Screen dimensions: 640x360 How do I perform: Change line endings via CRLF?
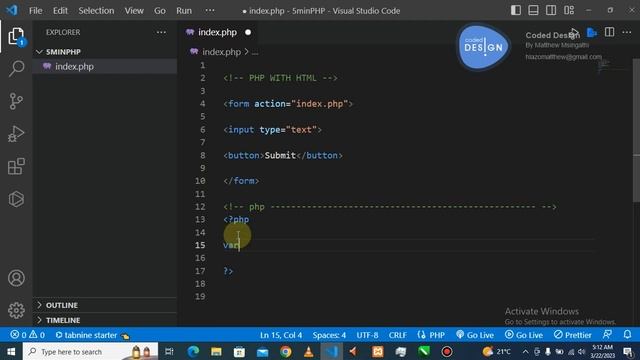(397, 335)
